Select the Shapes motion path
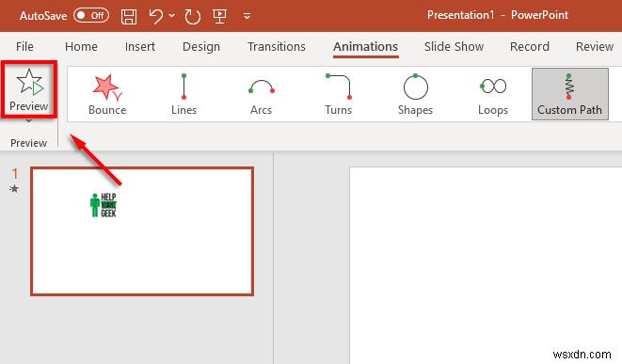This screenshot has width=622, height=364. [415, 94]
